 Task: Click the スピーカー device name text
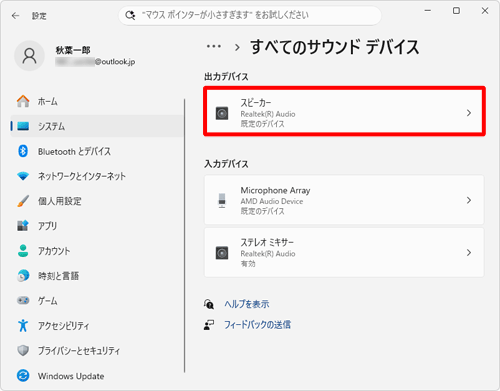click(256, 103)
